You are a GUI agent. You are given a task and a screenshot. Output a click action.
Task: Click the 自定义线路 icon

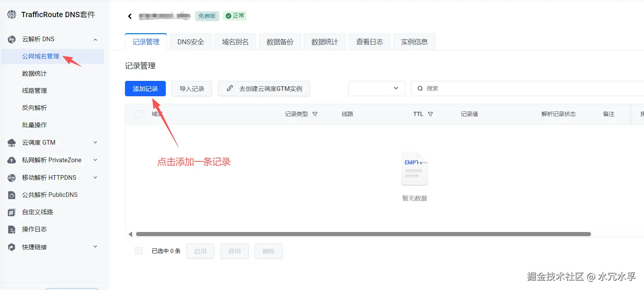pyautogui.click(x=12, y=212)
